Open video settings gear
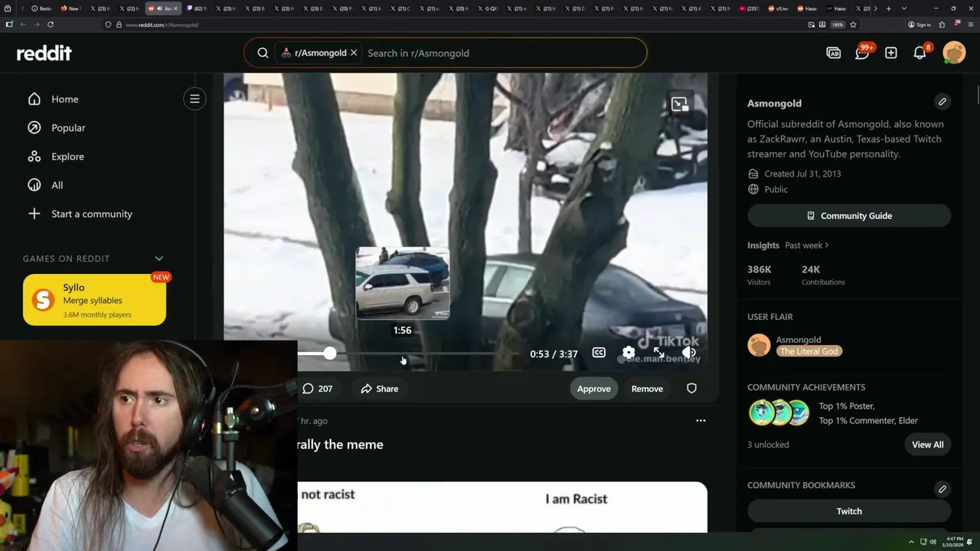This screenshot has width=980, height=551. (x=629, y=353)
